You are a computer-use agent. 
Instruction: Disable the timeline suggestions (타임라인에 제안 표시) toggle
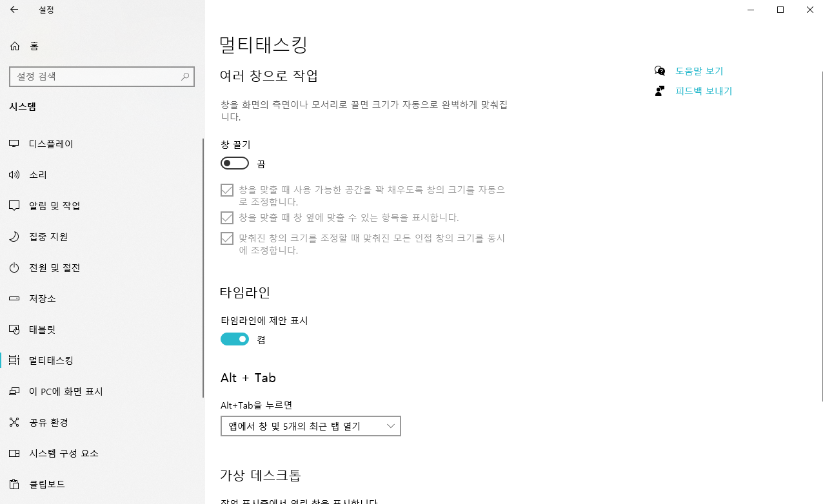pos(235,339)
